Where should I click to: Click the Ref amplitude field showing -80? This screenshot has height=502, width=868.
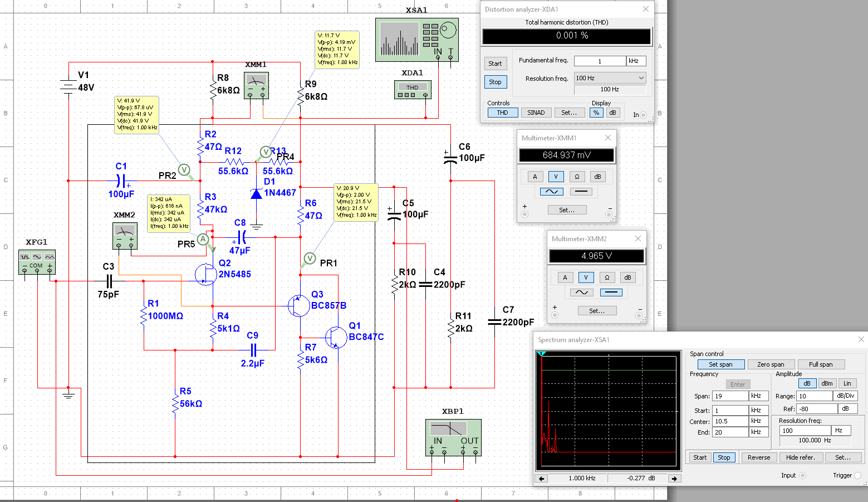(817, 408)
